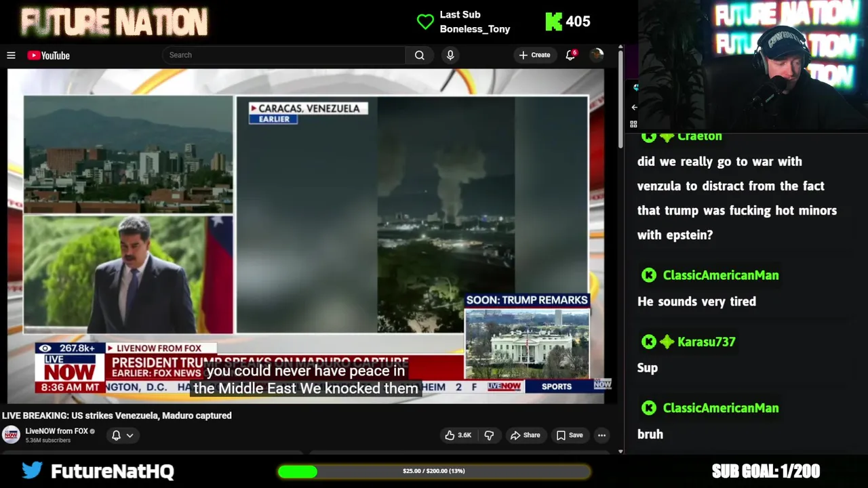
Task: Open the YouTube hamburger guide menu
Action: coord(11,56)
